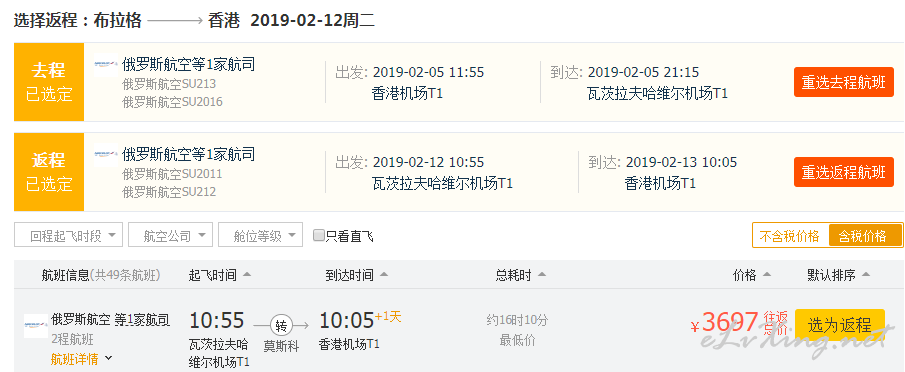
Task: Open the 舱位等级 dropdown
Action: coord(260,235)
